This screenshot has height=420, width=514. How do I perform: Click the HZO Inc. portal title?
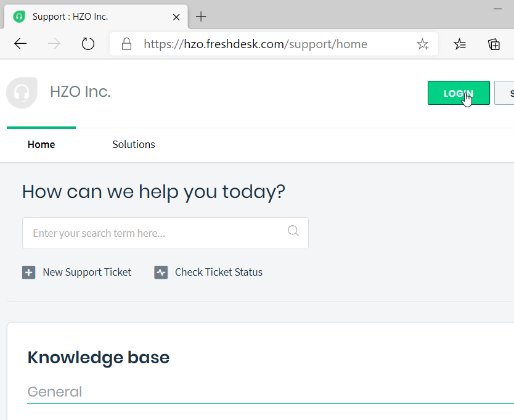[80, 91]
